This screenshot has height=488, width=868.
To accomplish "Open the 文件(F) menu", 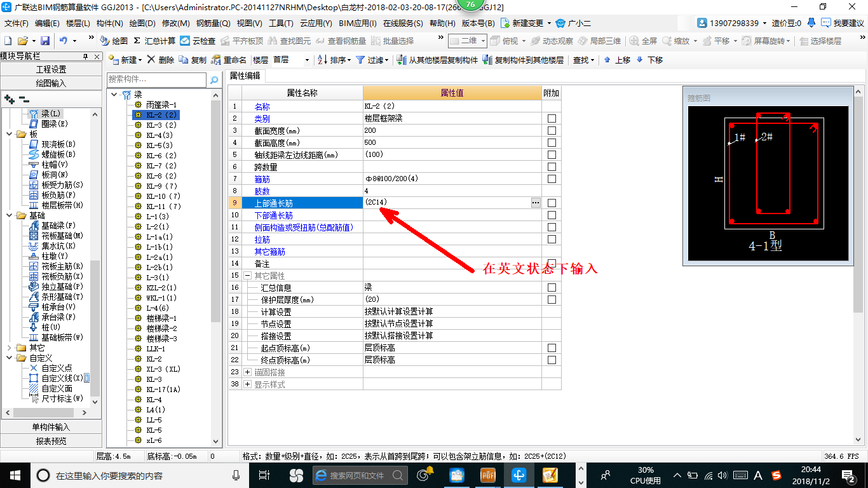I will 17,24.
